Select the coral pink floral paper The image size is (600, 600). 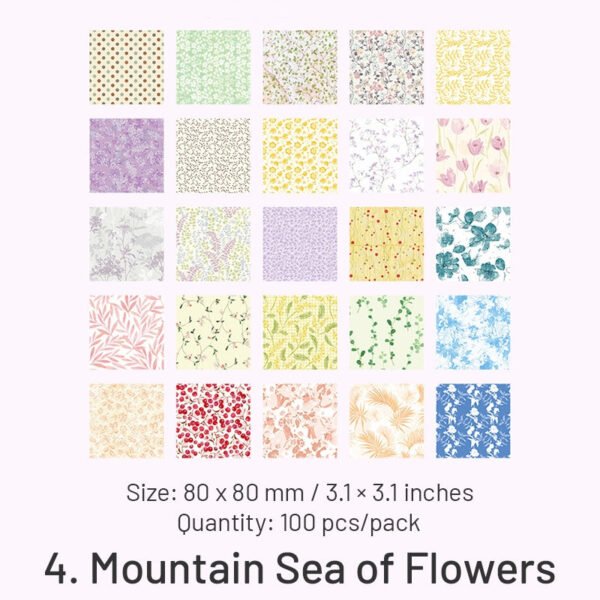[300, 421]
